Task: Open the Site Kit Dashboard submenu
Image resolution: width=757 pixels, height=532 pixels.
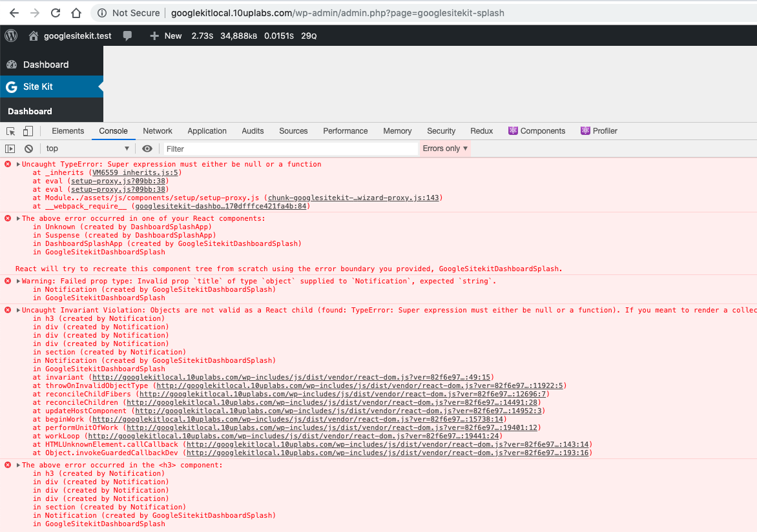Action: click(30, 111)
